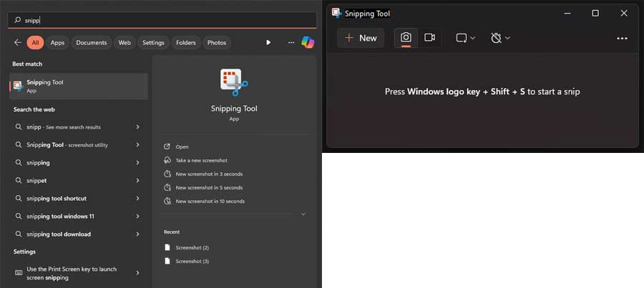Collapse the actions list chevron
Image resolution: width=644 pixels, height=288 pixels.
pos(303,214)
